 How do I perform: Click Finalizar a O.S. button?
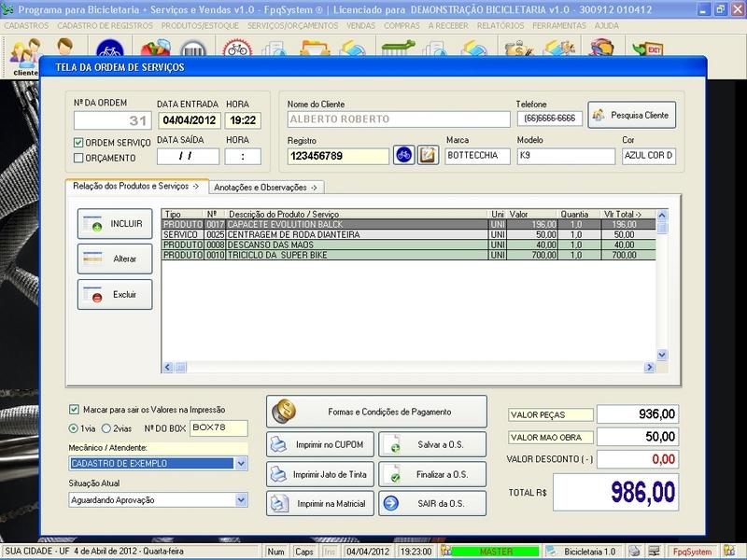434,475
